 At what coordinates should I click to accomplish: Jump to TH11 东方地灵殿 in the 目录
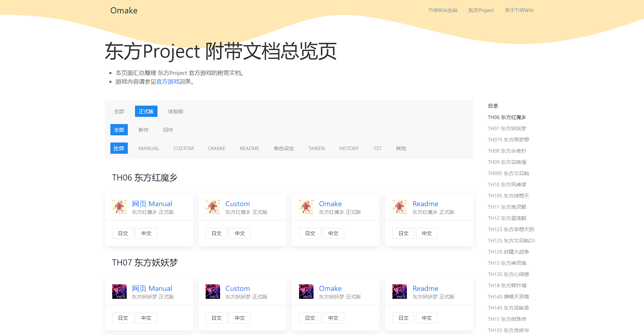pyautogui.click(x=507, y=207)
